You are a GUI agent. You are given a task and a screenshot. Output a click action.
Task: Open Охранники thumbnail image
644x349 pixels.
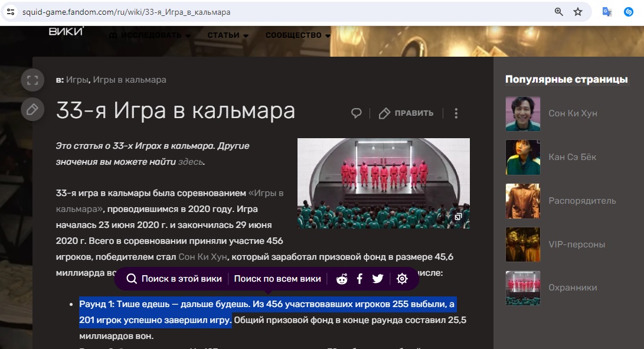[523, 288]
